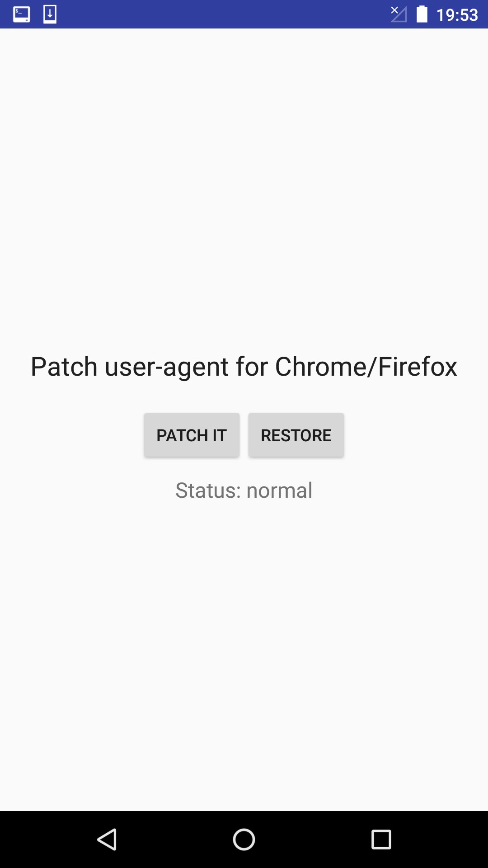Tap the 19:53 clock
The height and width of the screenshot is (868, 488).
coord(457,15)
